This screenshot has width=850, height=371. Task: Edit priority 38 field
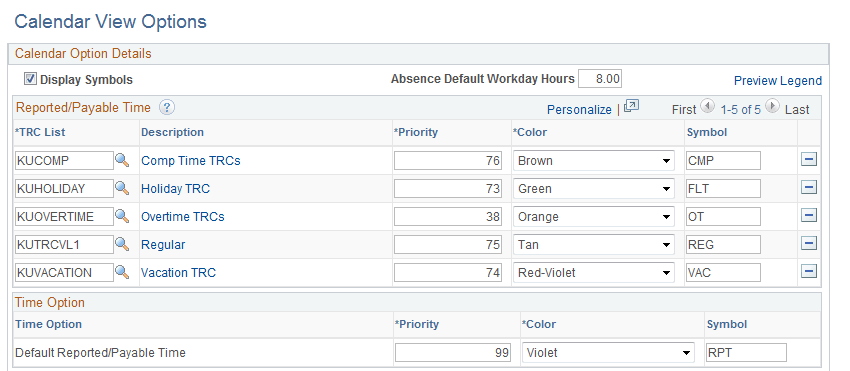coord(448,217)
